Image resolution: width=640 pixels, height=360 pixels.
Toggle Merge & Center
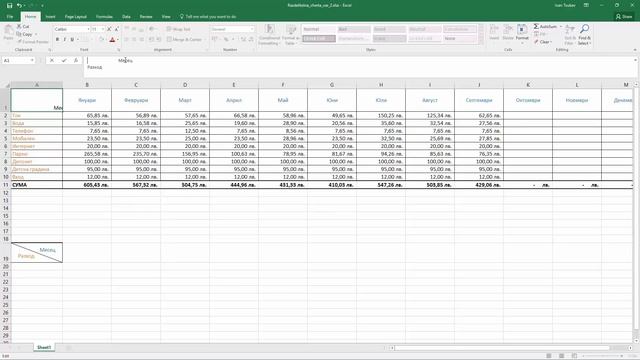pos(184,40)
